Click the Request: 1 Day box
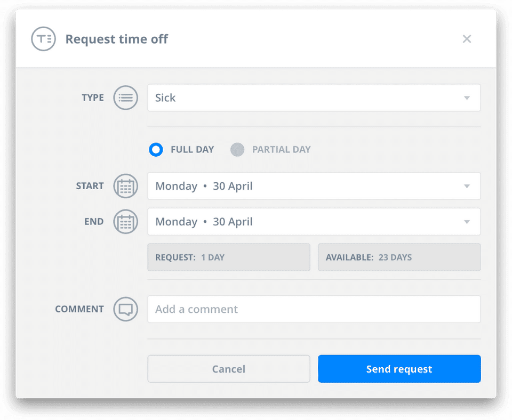 228,257
